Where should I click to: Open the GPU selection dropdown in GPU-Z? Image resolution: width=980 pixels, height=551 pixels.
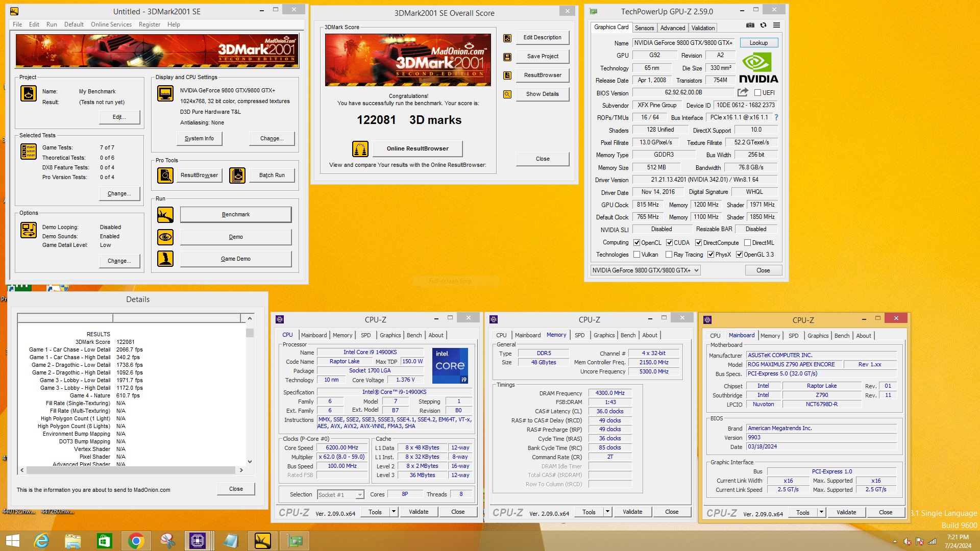(x=645, y=270)
